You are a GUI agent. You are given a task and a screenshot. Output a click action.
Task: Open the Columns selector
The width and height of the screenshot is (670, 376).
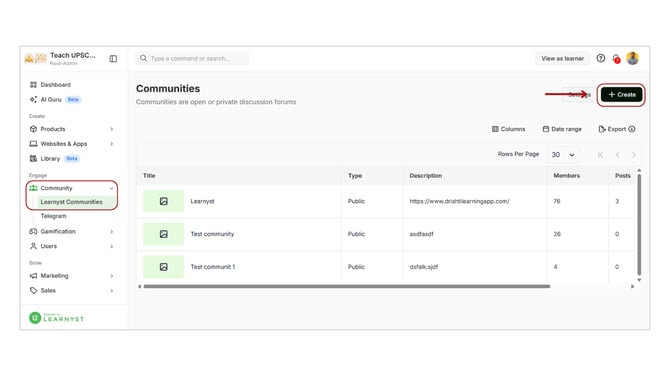pyautogui.click(x=508, y=129)
